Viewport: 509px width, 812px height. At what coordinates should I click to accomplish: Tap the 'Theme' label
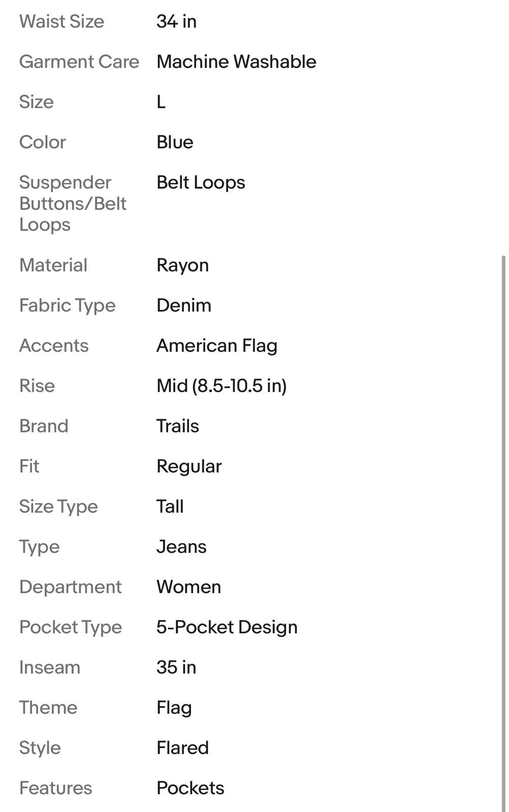48,707
